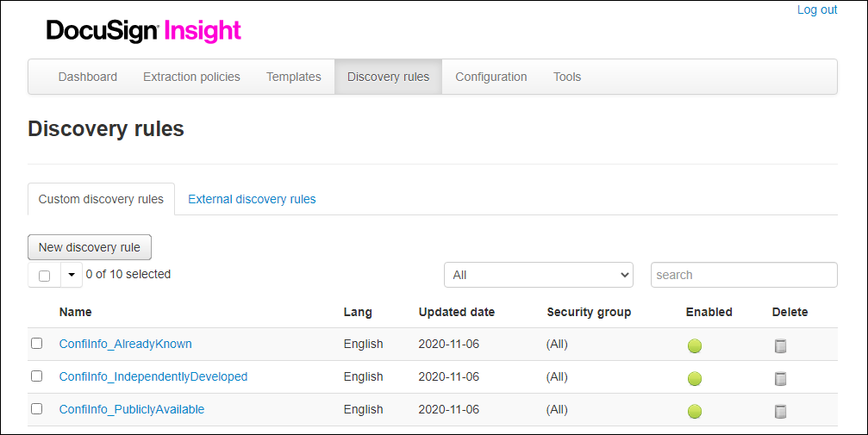Open the All filter dropdown
The image size is (868, 435).
538,275
